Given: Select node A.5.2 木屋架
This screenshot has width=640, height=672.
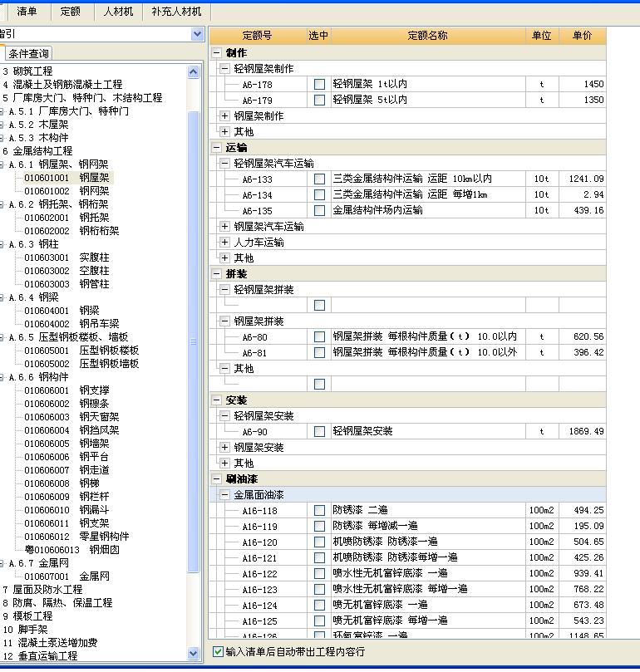Looking at the screenshot, I should click(x=38, y=125).
